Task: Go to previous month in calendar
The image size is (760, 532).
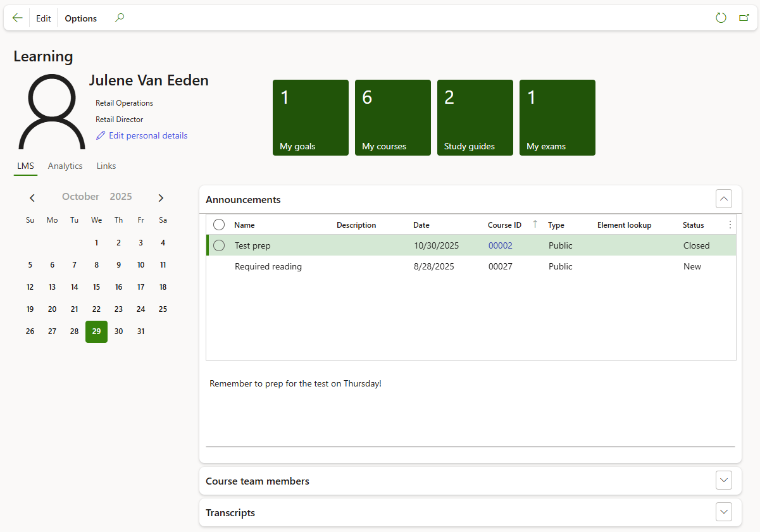Action: (32, 198)
